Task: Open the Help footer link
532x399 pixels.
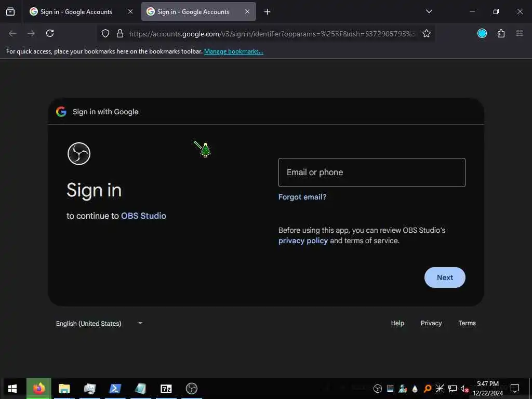Action: click(x=397, y=323)
